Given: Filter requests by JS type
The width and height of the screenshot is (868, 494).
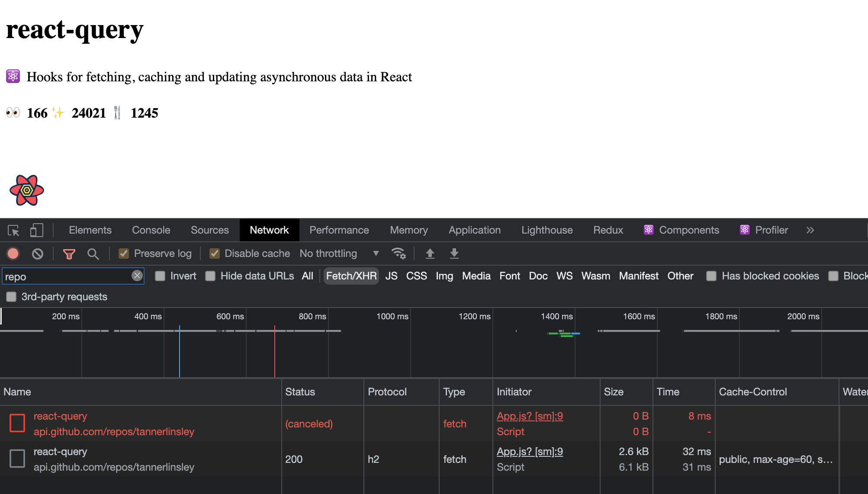Looking at the screenshot, I should pyautogui.click(x=392, y=276).
